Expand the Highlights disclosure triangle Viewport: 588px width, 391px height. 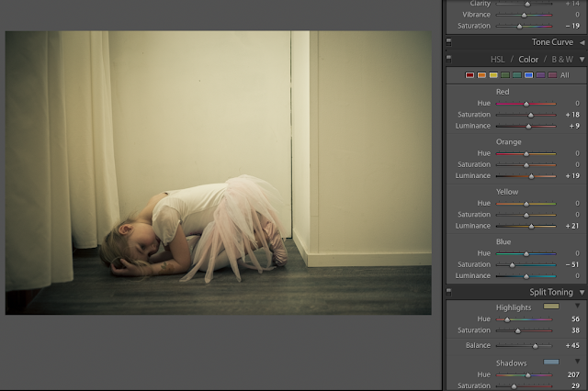click(x=578, y=306)
